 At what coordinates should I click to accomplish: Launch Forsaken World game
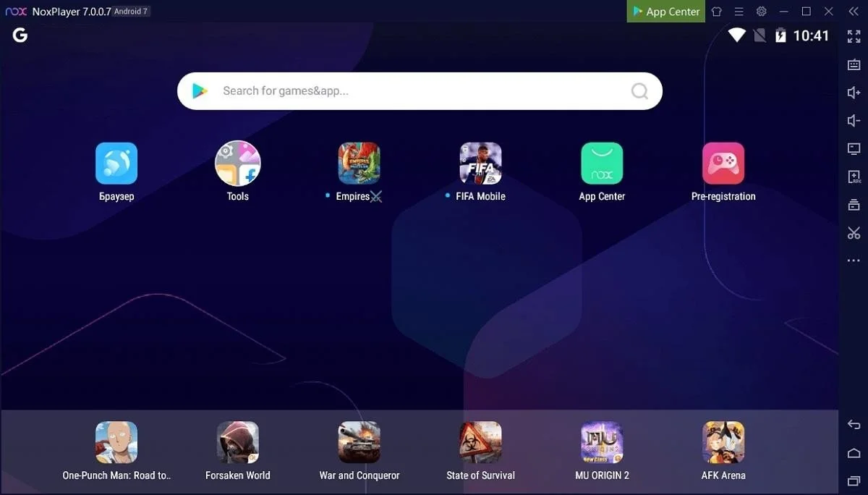point(238,442)
